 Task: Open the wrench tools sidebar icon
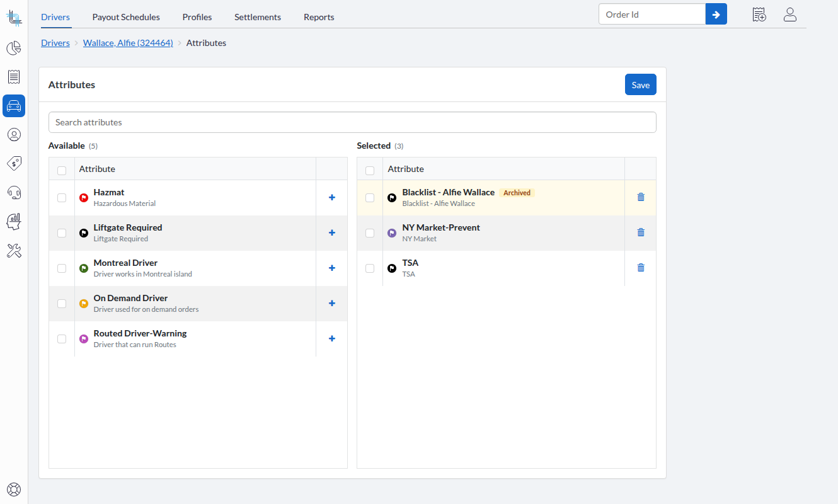(x=14, y=251)
